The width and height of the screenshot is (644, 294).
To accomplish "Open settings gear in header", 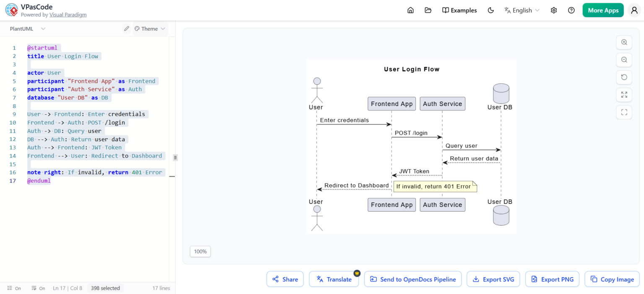I will 554,10.
